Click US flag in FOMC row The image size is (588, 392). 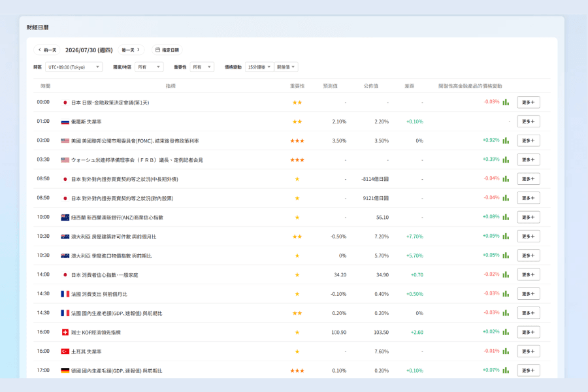65,140
